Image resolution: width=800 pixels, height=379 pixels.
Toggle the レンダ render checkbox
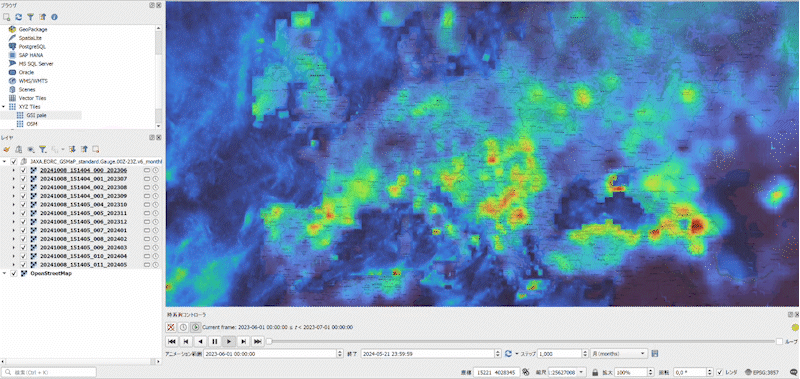(719, 372)
